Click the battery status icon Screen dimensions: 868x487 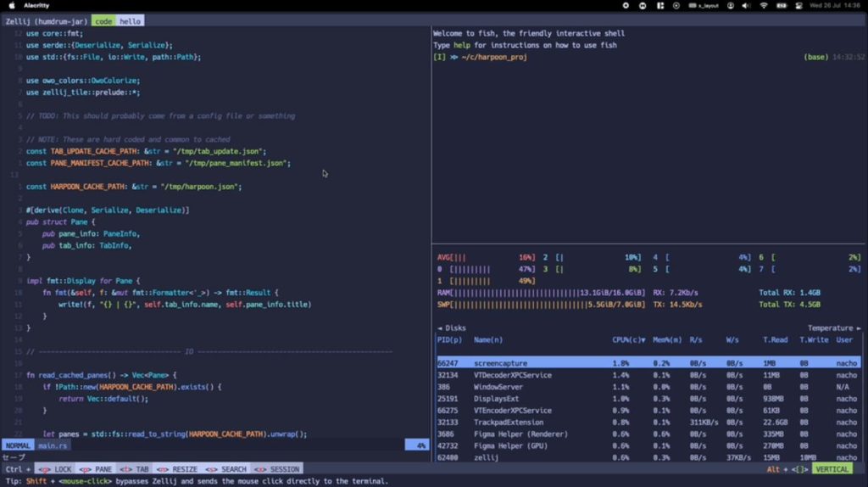pyautogui.click(x=781, y=6)
